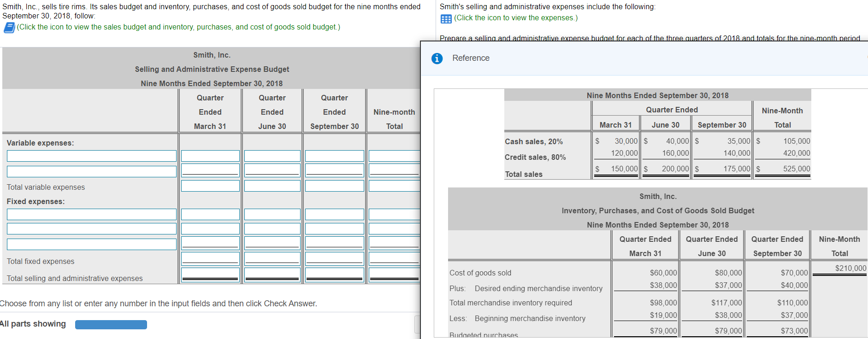Click Total fixed expenses September 30 input
The height and width of the screenshot is (339, 868).
click(x=335, y=259)
